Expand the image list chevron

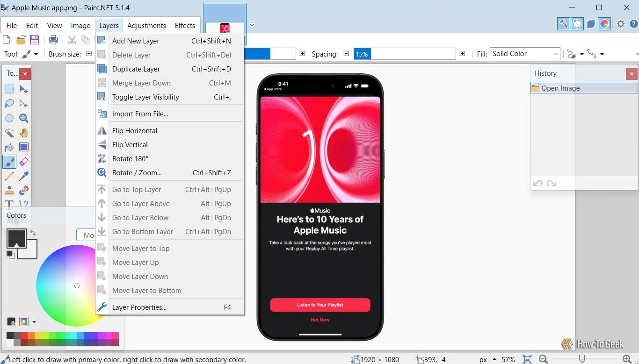[x=252, y=24]
